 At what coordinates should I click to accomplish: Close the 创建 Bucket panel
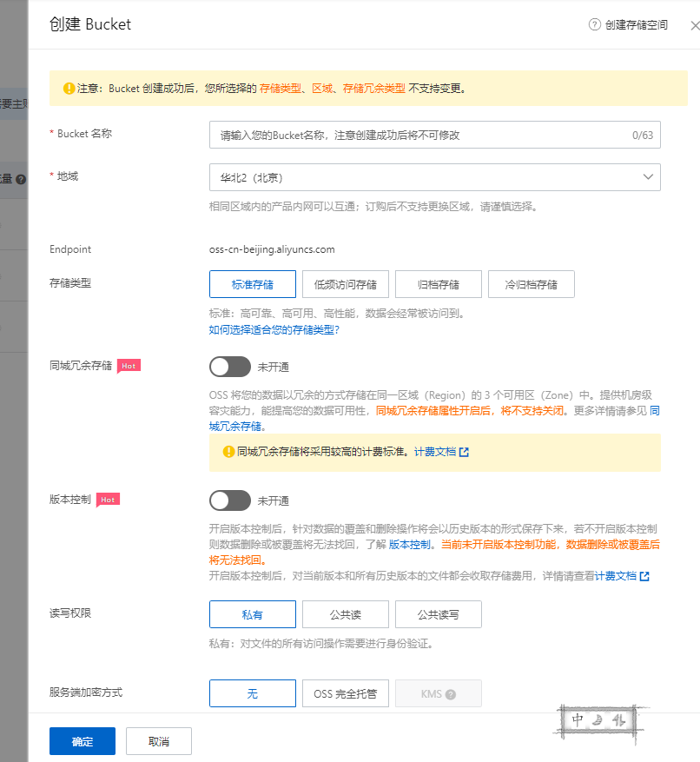coord(695,25)
